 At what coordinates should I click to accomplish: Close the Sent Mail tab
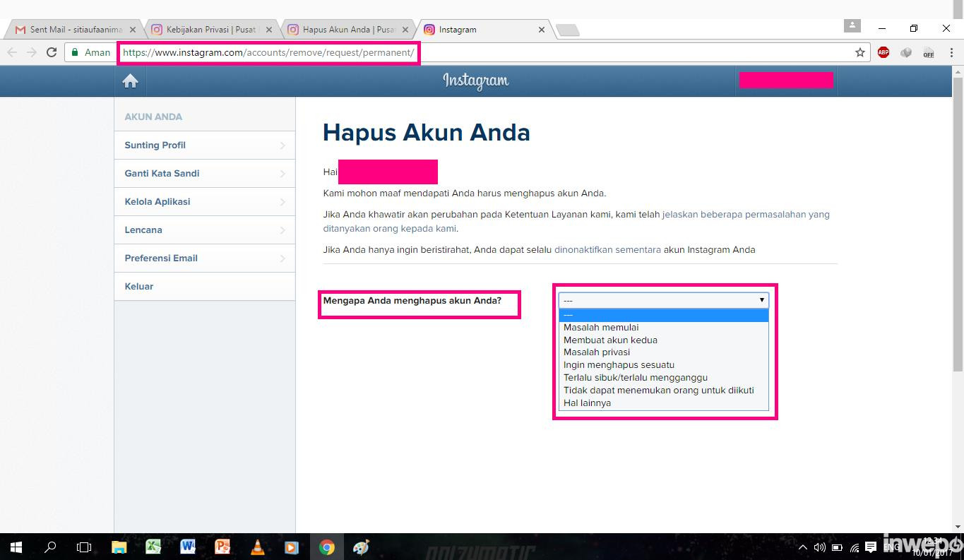pyautogui.click(x=133, y=30)
